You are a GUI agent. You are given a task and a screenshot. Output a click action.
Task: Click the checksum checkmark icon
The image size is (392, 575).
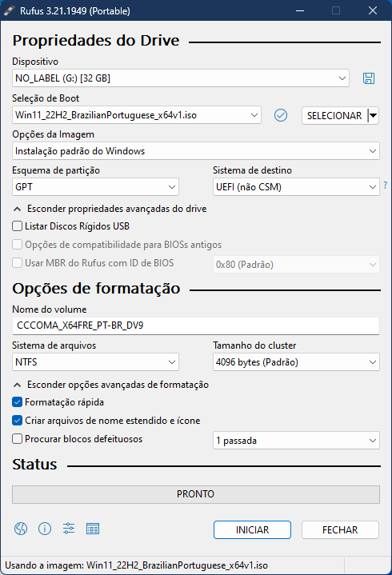point(281,115)
